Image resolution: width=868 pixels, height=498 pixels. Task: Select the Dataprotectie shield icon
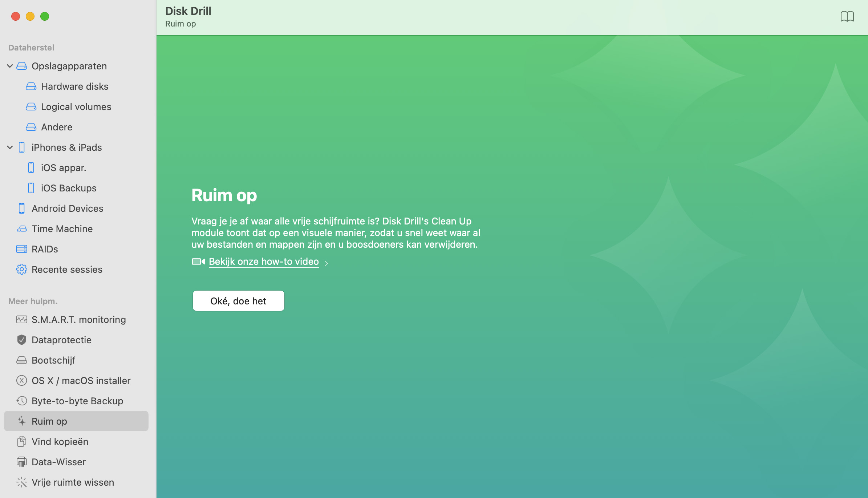[21, 339]
